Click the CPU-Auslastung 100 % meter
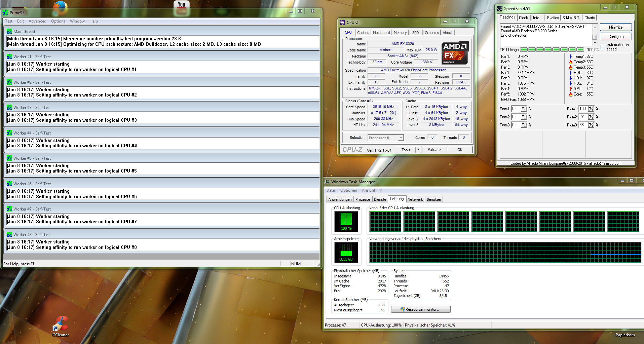Screen dimensions: 644x344 pyautogui.click(x=346, y=221)
